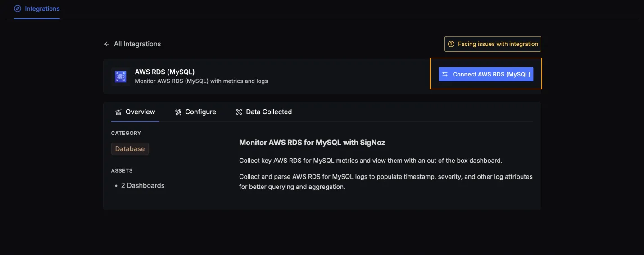Click the 2 Dashboards asset entry
Viewport: 644px width, 255px height.
coord(142,185)
